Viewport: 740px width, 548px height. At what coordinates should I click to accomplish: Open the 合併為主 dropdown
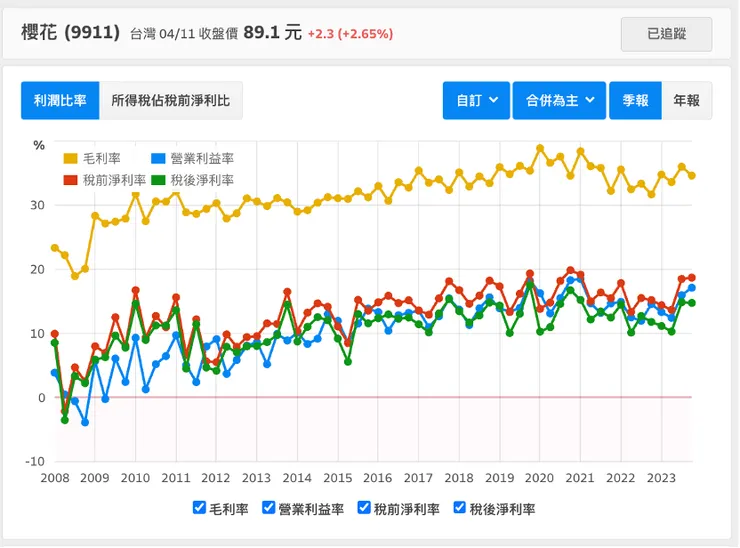559,101
